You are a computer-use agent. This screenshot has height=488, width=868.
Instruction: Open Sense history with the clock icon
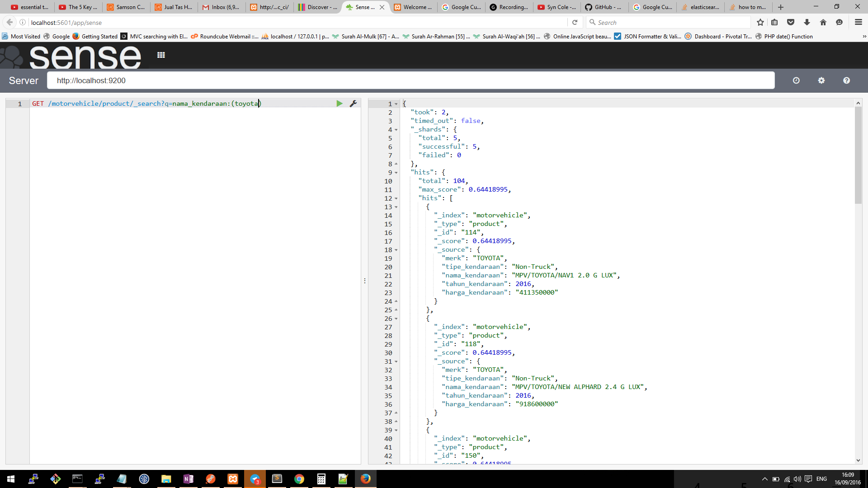click(796, 80)
